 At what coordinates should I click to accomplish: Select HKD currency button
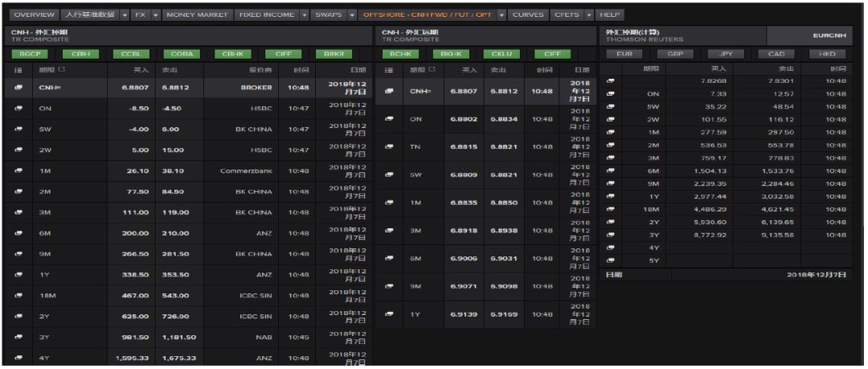(827, 55)
